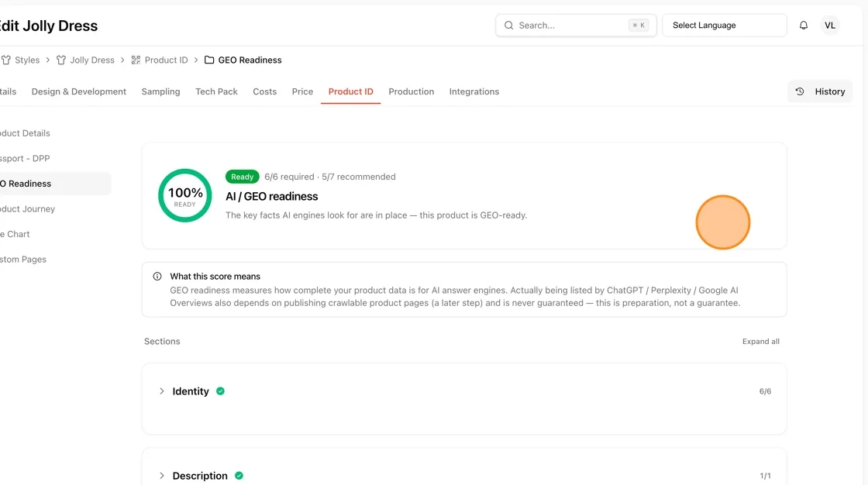Open the Tech Pack tab

216,91
